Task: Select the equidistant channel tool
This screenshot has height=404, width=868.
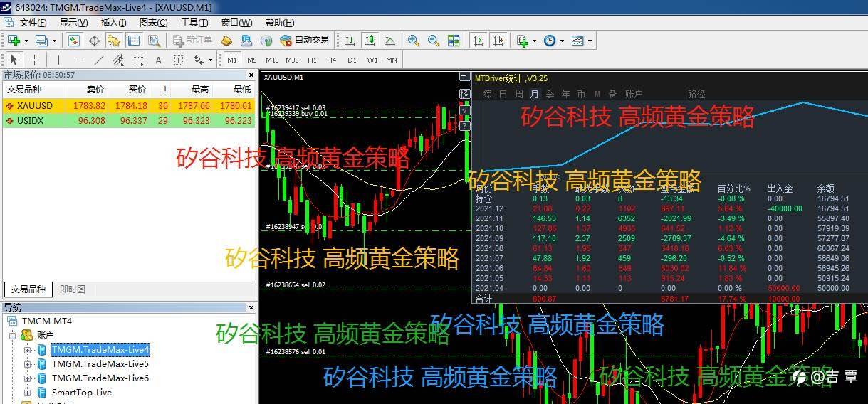Action: 119,60
